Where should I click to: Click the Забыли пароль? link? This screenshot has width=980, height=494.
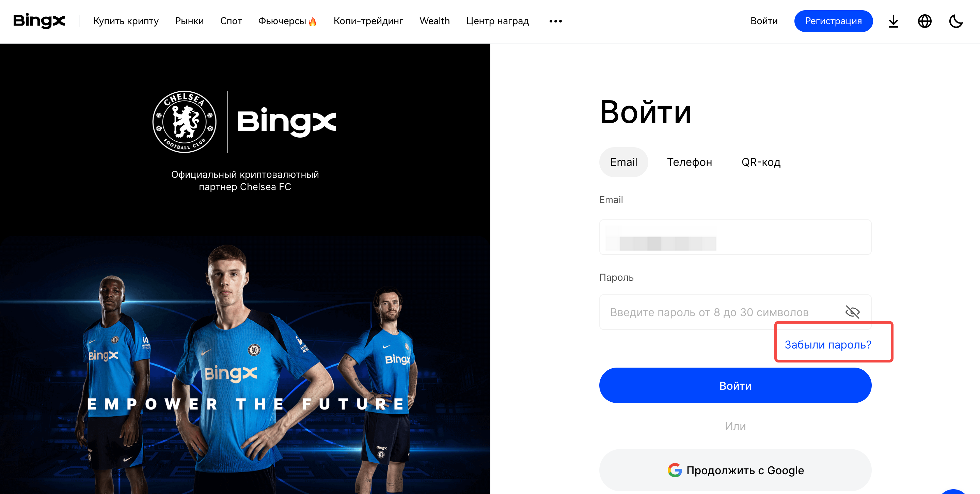828,344
